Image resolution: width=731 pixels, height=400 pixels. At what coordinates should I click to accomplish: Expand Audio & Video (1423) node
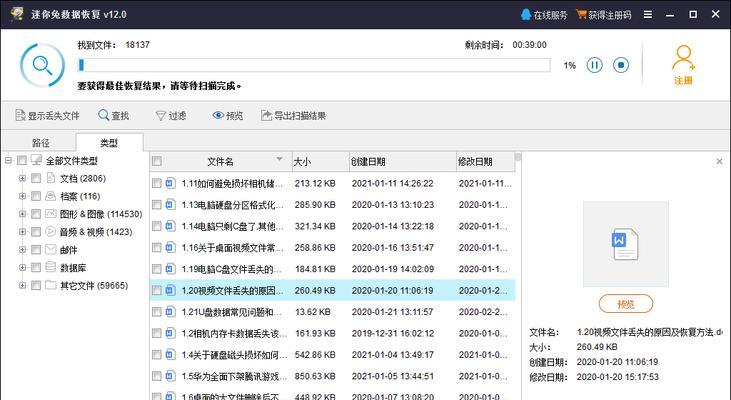(x=22, y=232)
